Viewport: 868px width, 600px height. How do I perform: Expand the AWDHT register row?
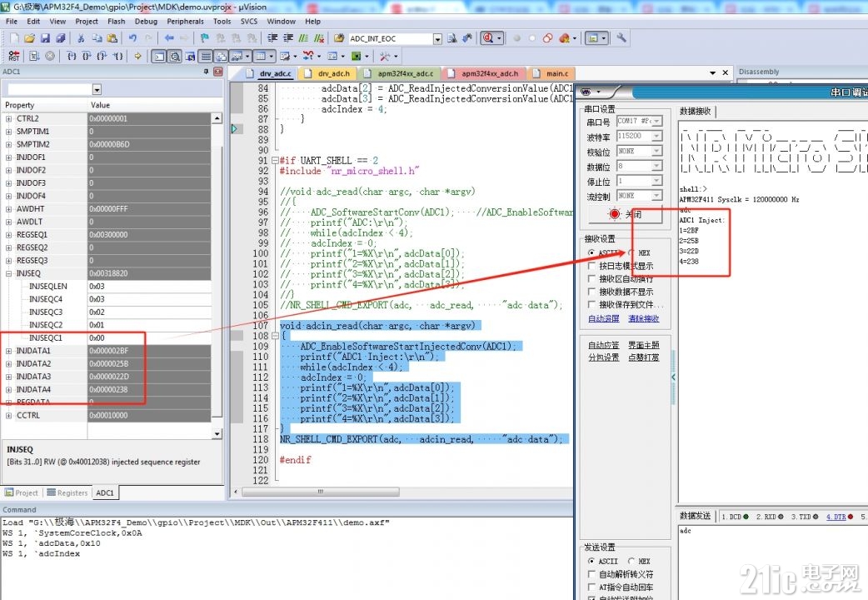(x=9, y=209)
